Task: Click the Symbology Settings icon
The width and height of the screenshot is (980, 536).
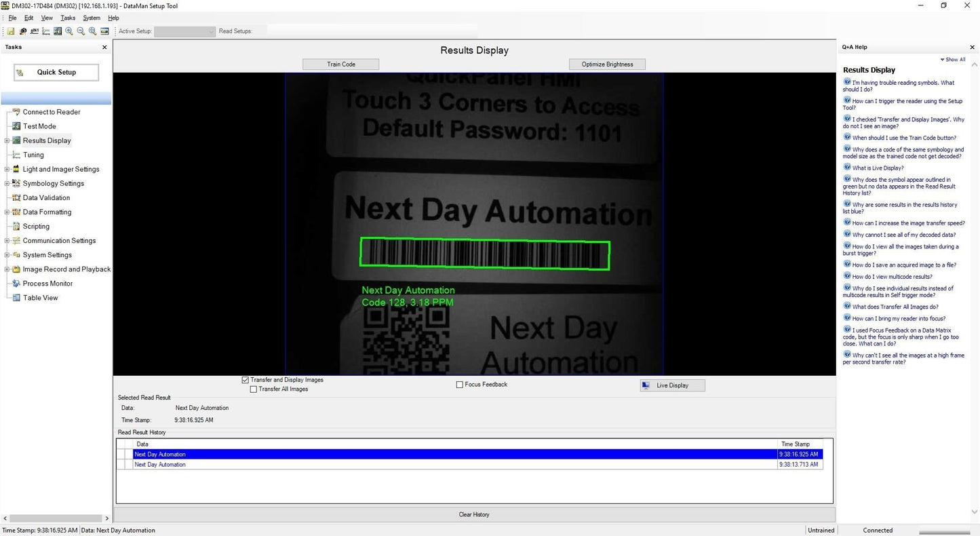Action: (x=16, y=183)
